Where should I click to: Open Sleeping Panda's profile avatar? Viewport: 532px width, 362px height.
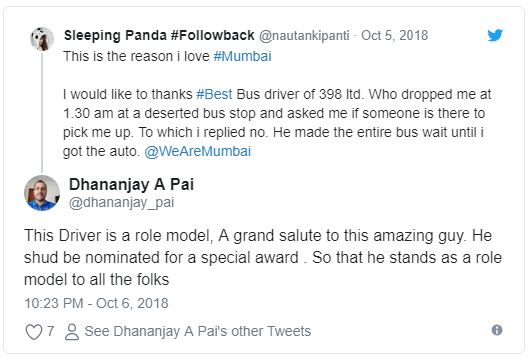(42, 39)
